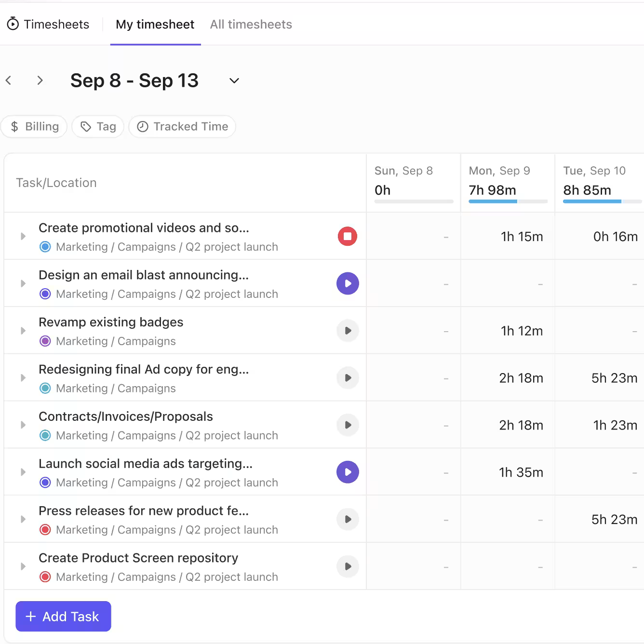Click the Tracked Time clock icon
The image size is (644, 644).
142,126
